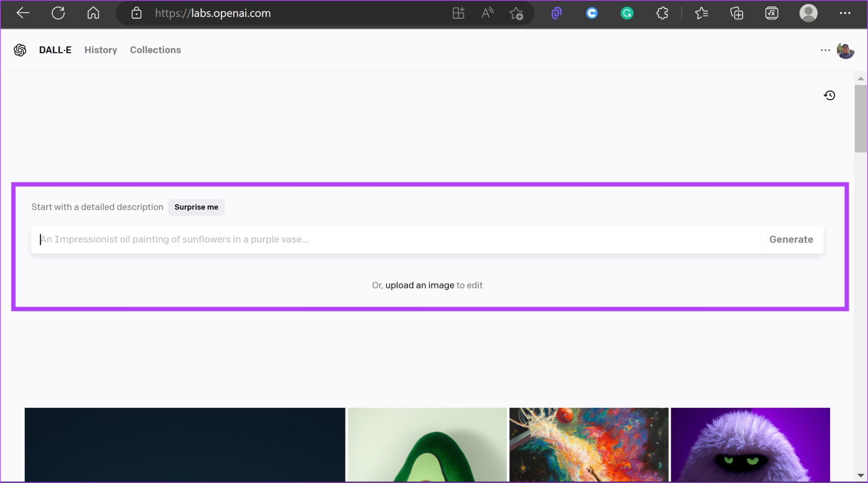Switch to the Collections tab
The width and height of the screenshot is (868, 483).
(156, 50)
